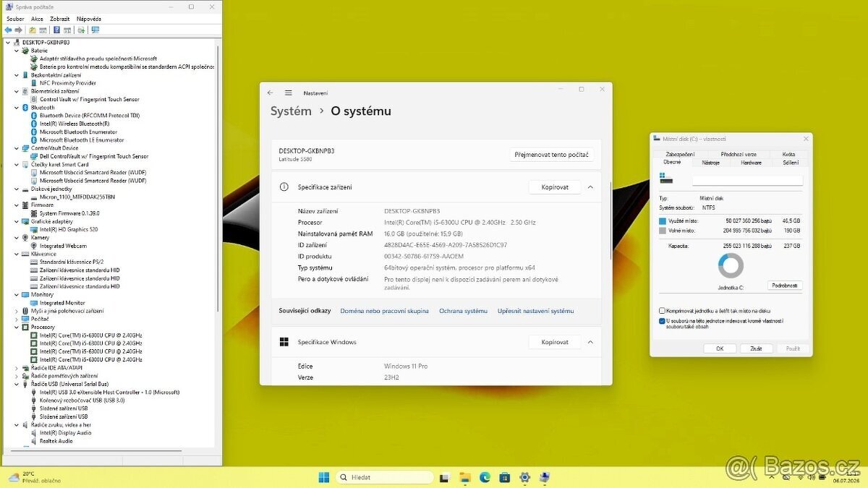Collapse the Specifikace zařízení section

(590, 187)
